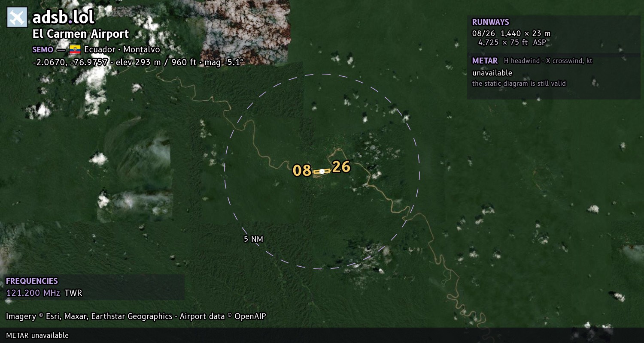Click the 4,725 × 75 ft ASP dimensions
Image resolution: width=644 pixels, height=343 pixels.
tap(512, 42)
